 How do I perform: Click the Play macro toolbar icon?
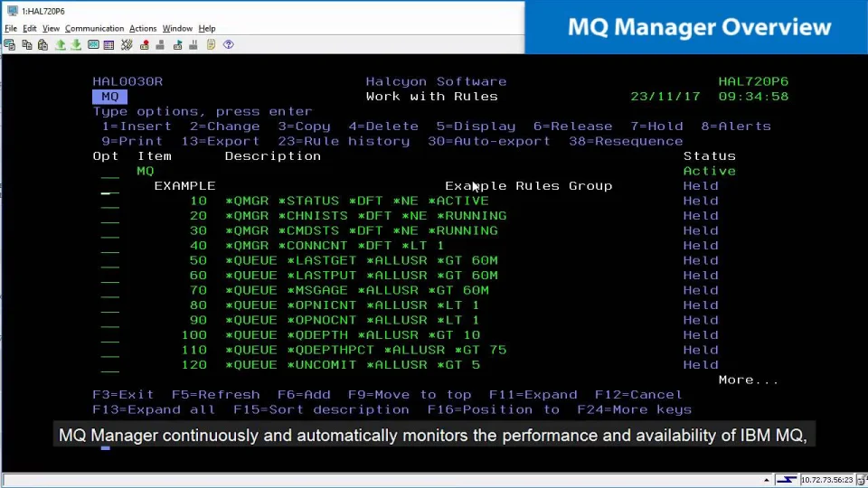click(x=177, y=45)
